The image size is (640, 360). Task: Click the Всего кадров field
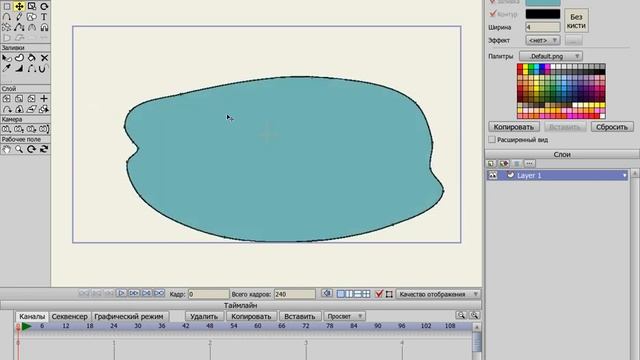pos(294,294)
